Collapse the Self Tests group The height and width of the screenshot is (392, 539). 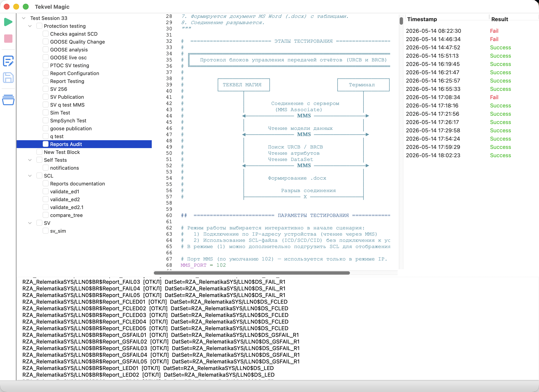[x=30, y=160]
